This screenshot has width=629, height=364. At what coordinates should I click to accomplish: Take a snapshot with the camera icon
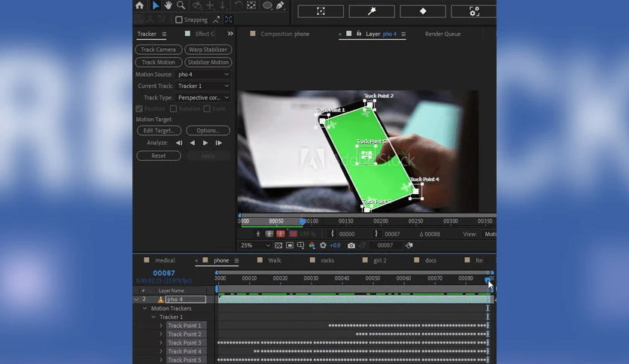[351, 245]
